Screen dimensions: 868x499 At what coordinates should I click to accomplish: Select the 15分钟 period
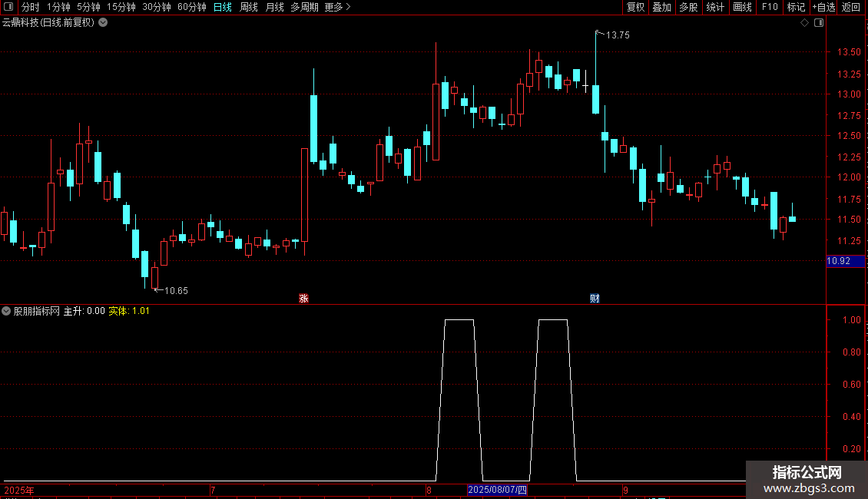pos(121,7)
